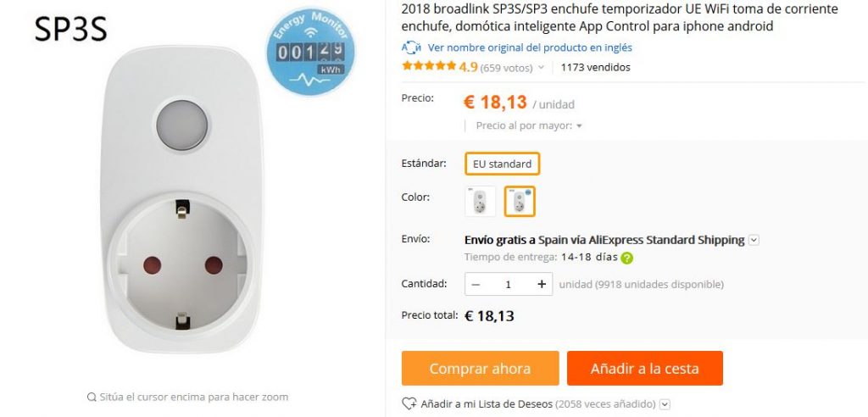Image resolution: width=868 pixels, height=417 pixels.
Task: Click the Energy Monitor badge on product image
Action: pos(310,51)
